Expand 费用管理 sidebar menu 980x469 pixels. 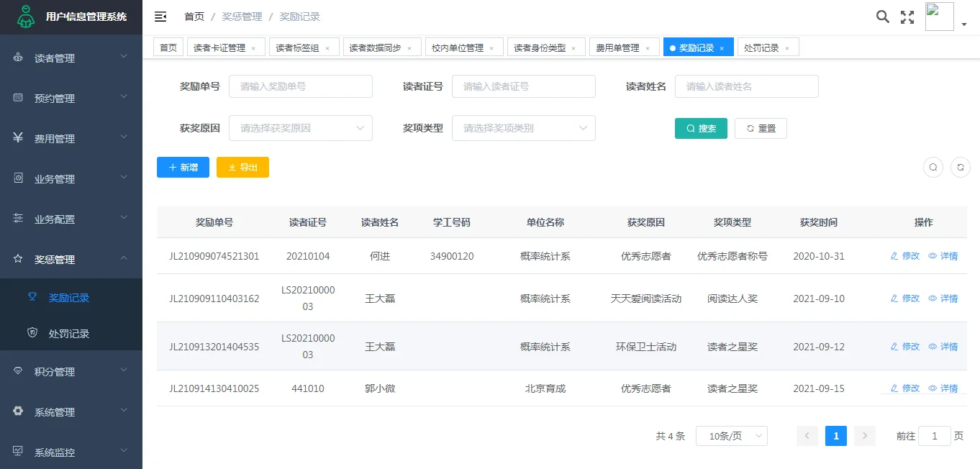71,139
